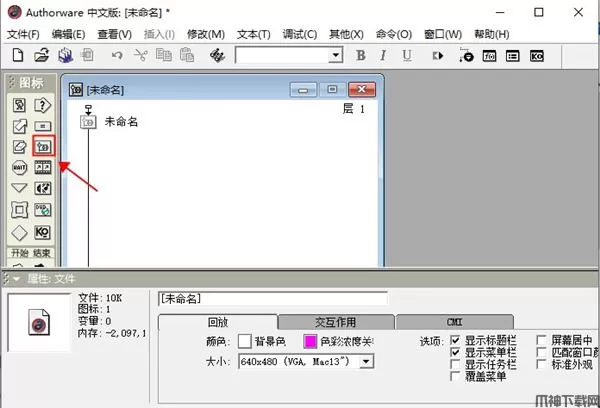Viewport: 600px width, 408px height.
Task: Click the Restart/Run toolbar icon
Action: 437,56
